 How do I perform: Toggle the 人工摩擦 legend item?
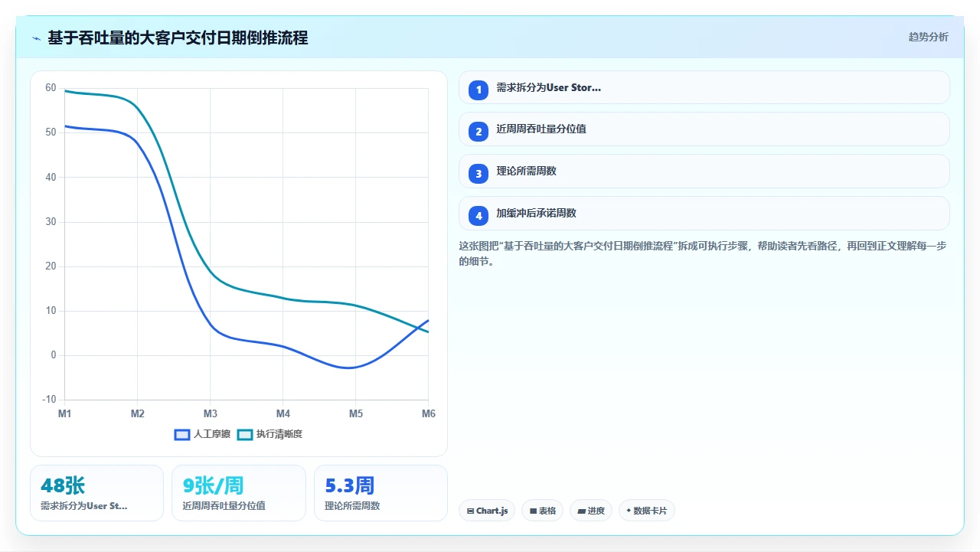click(x=202, y=434)
